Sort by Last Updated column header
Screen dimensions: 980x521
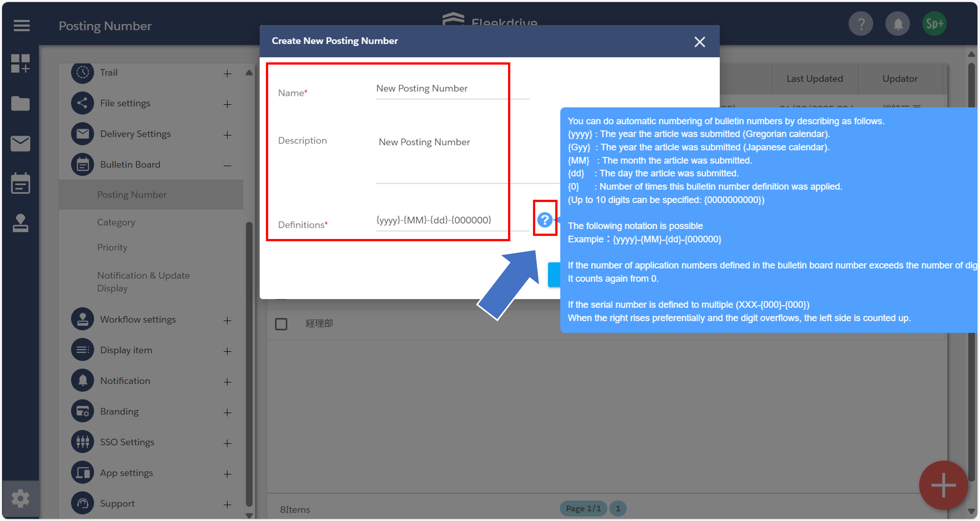815,79
